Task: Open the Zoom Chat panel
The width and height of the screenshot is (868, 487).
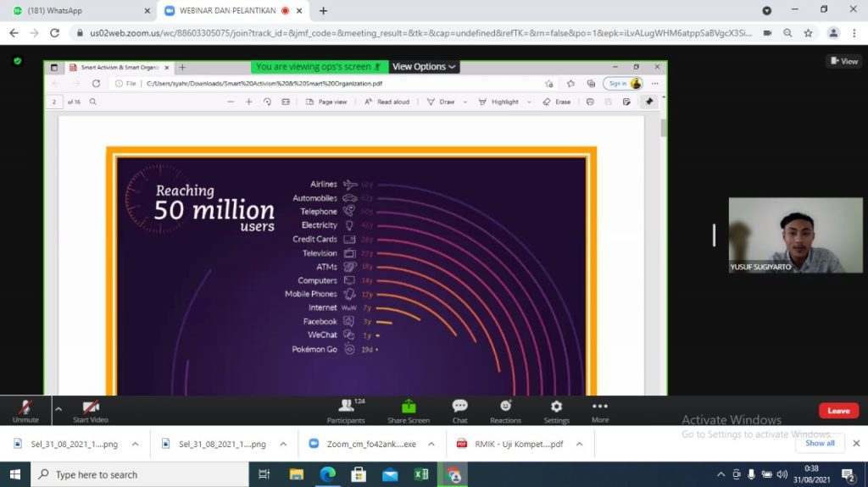Action: [x=459, y=411]
